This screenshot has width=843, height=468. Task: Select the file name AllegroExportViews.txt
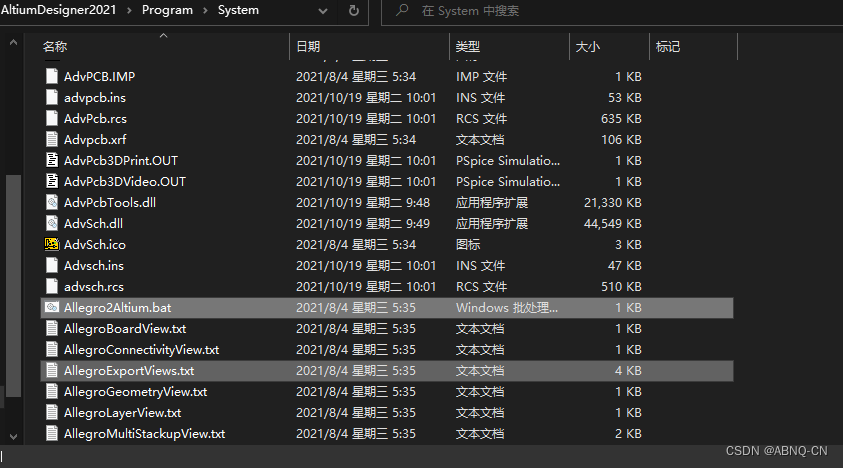coord(129,370)
